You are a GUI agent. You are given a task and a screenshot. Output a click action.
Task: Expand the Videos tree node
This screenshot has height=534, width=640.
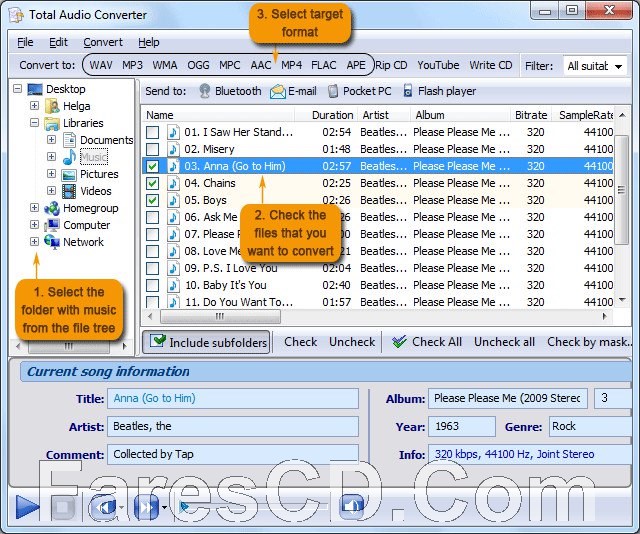[51, 190]
